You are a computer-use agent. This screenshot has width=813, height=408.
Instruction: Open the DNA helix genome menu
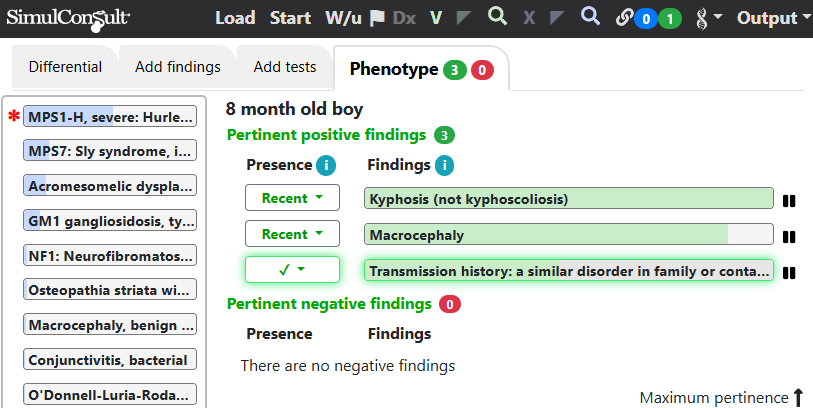click(x=708, y=19)
